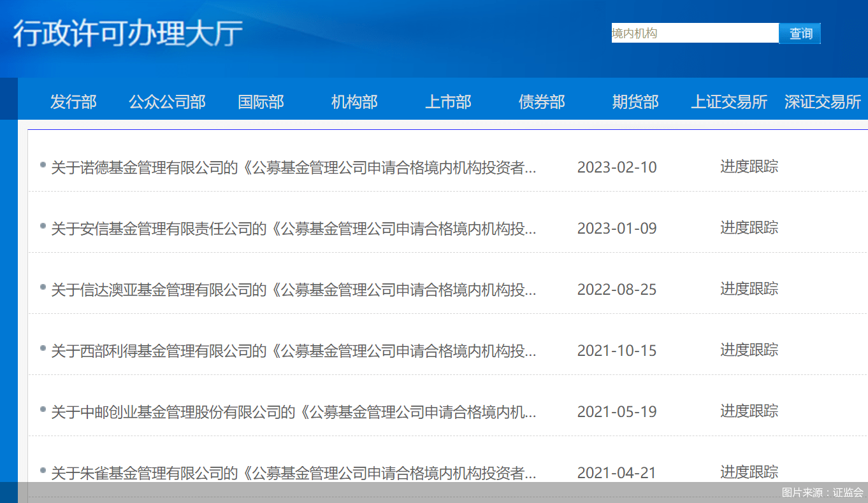Image resolution: width=868 pixels, height=503 pixels.
Task: Open the 深证交易所 tab
Action: 823,102
